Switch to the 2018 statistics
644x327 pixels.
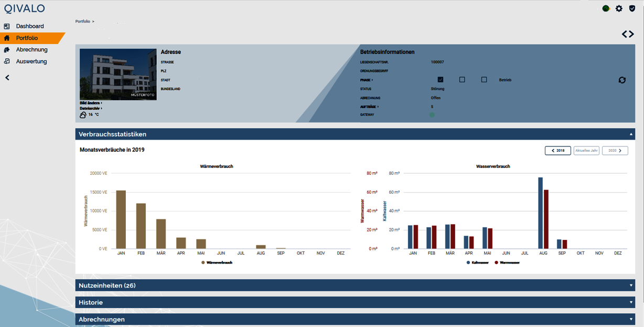point(557,151)
